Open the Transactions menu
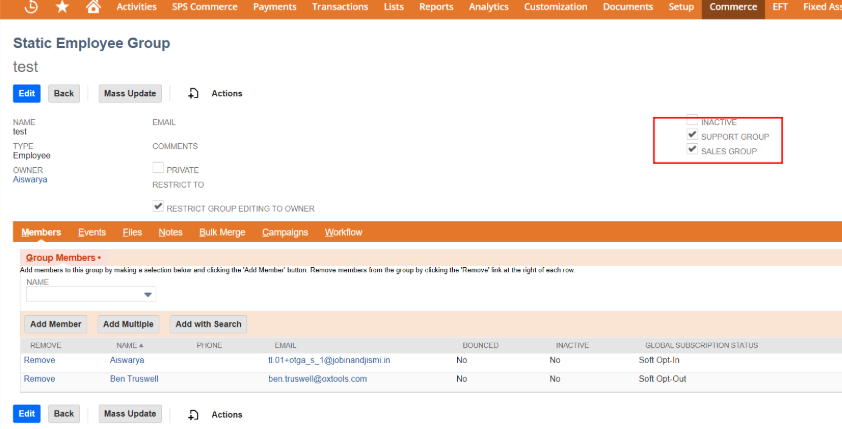 coord(339,7)
